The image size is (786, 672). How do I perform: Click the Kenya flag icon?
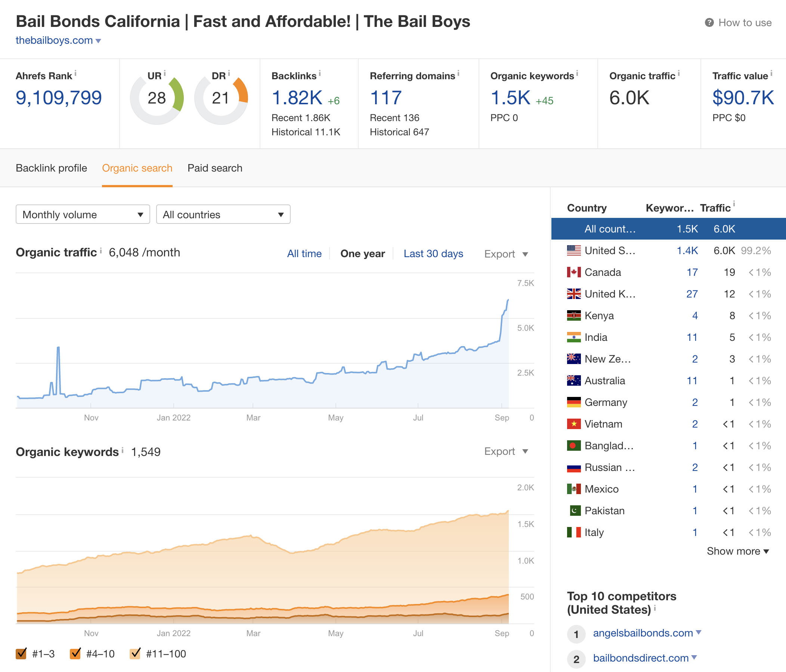point(574,315)
